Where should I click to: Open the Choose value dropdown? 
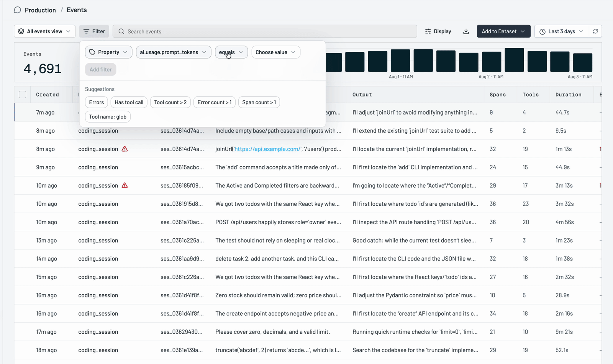tap(276, 52)
